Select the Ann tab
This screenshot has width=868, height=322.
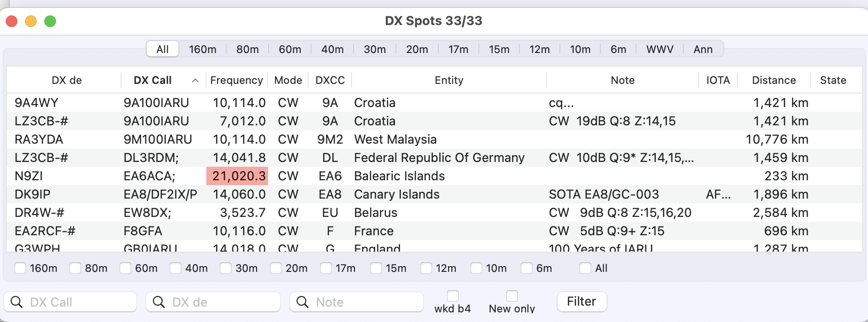click(x=703, y=49)
